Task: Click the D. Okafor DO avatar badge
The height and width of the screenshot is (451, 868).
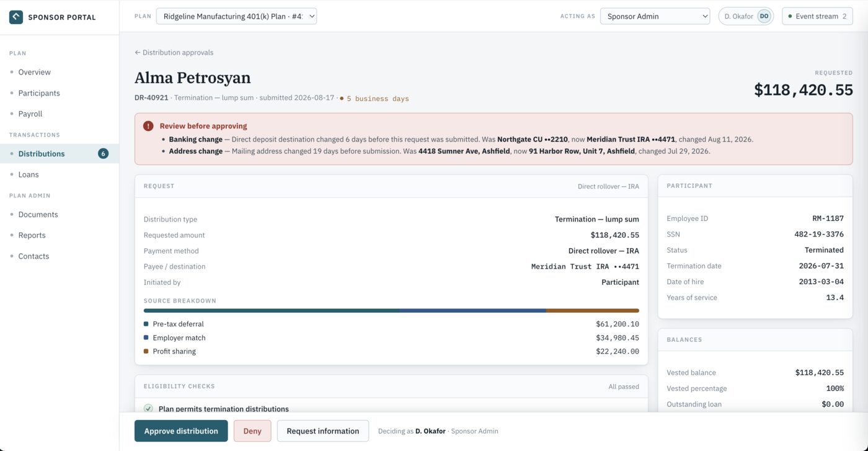Action: pos(764,16)
